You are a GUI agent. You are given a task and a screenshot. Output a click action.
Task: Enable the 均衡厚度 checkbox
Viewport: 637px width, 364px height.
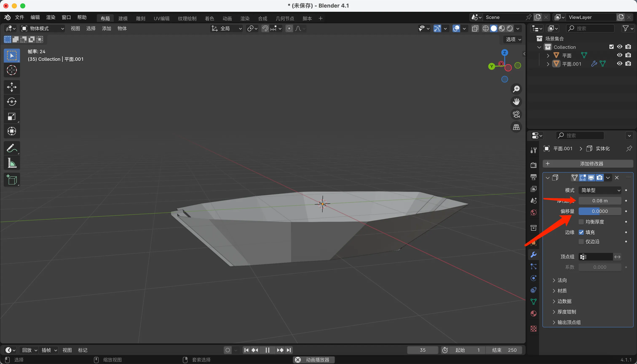581,222
